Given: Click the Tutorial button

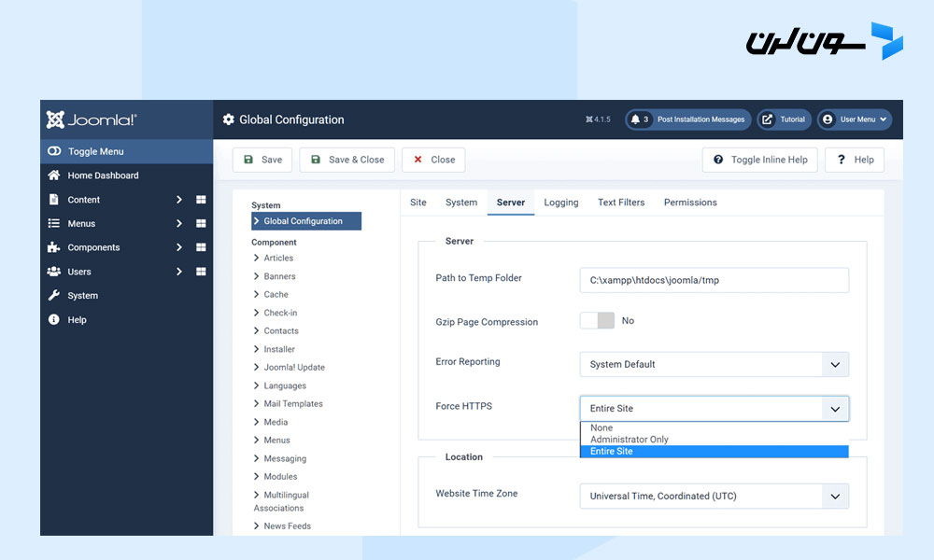Looking at the screenshot, I should (x=784, y=119).
